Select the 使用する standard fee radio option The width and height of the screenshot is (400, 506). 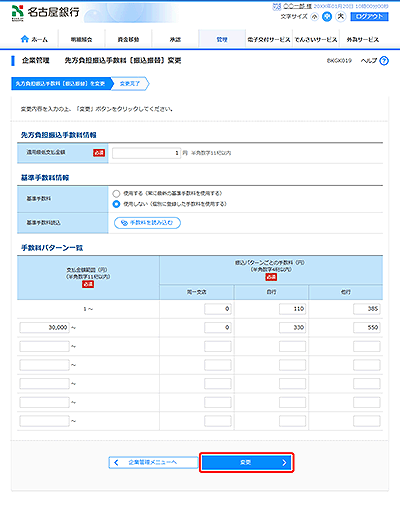coord(116,193)
